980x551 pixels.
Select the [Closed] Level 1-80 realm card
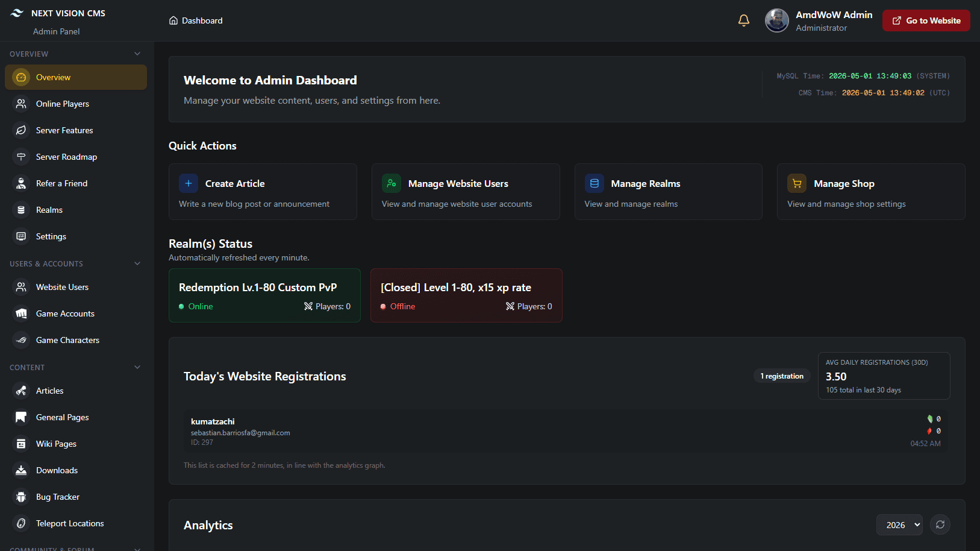[466, 295]
